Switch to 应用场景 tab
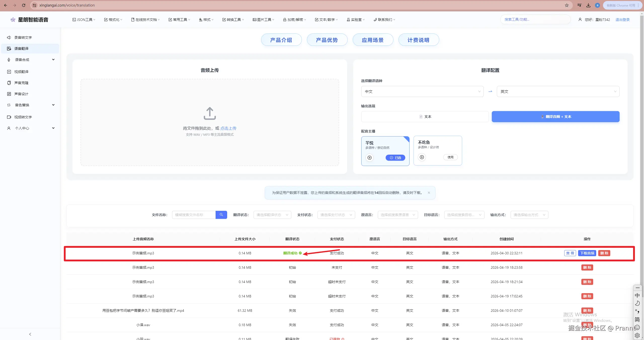Screen dimensions: 644x340 click(373, 40)
